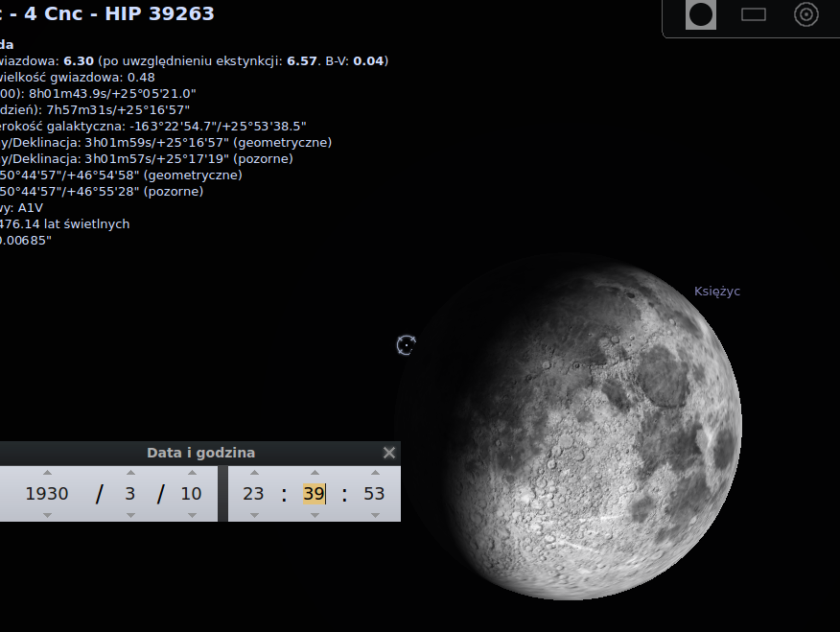Close the Data i godzina dialog
The width and height of the screenshot is (840, 632).
coord(388,453)
